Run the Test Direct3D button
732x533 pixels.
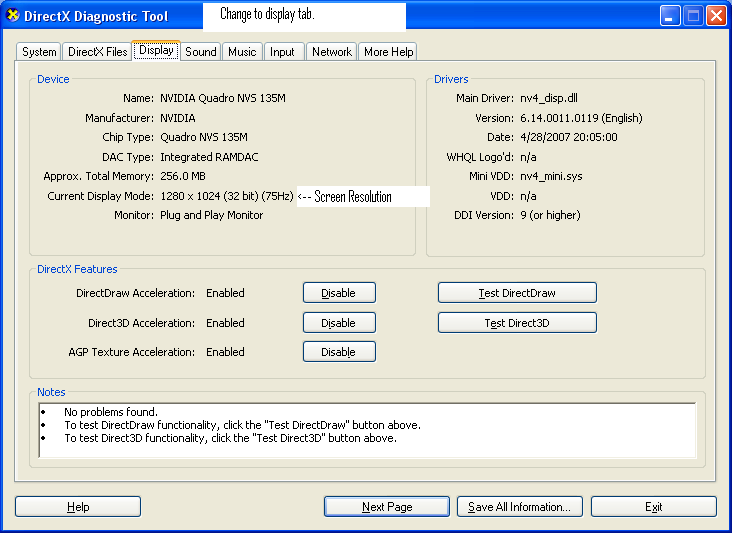point(517,323)
